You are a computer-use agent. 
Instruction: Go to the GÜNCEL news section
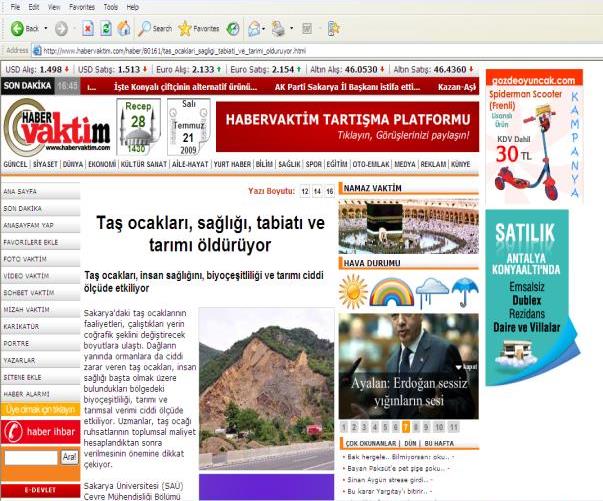[15, 164]
